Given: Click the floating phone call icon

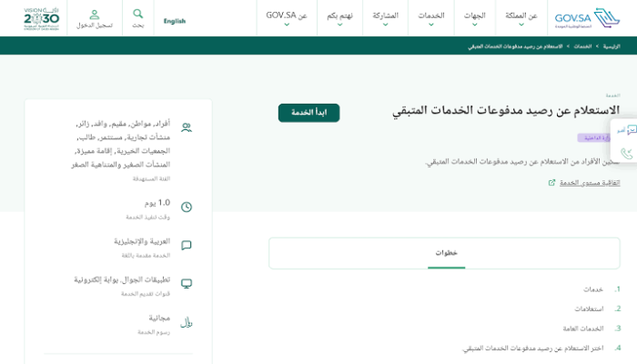Looking at the screenshot, I should (x=627, y=153).
